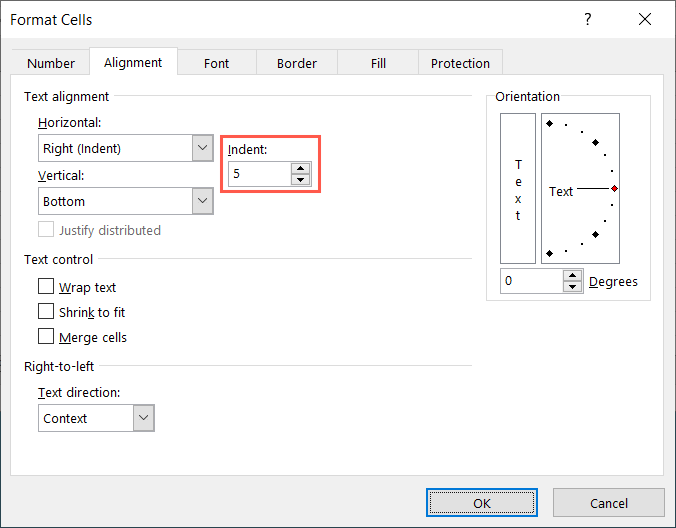Confirm with the OK button
Image resolution: width=676 pixels, height=528 pixels.
point(482,503)
